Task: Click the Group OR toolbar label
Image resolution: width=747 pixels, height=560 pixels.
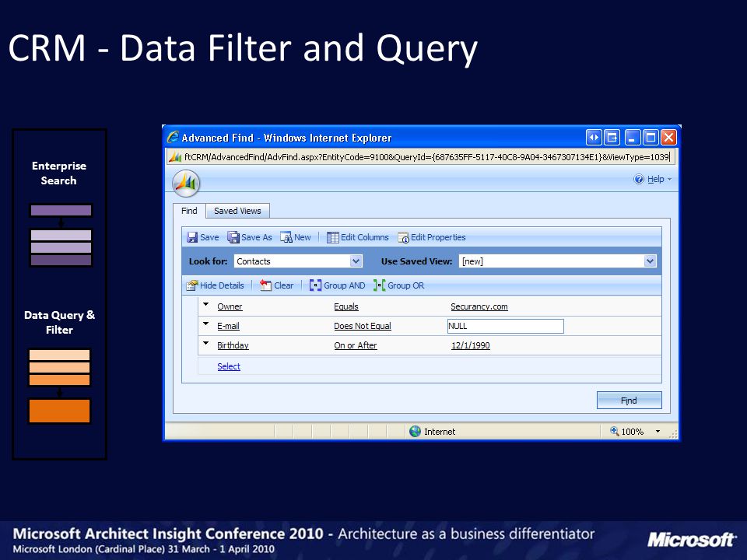Action: point(406,285)
